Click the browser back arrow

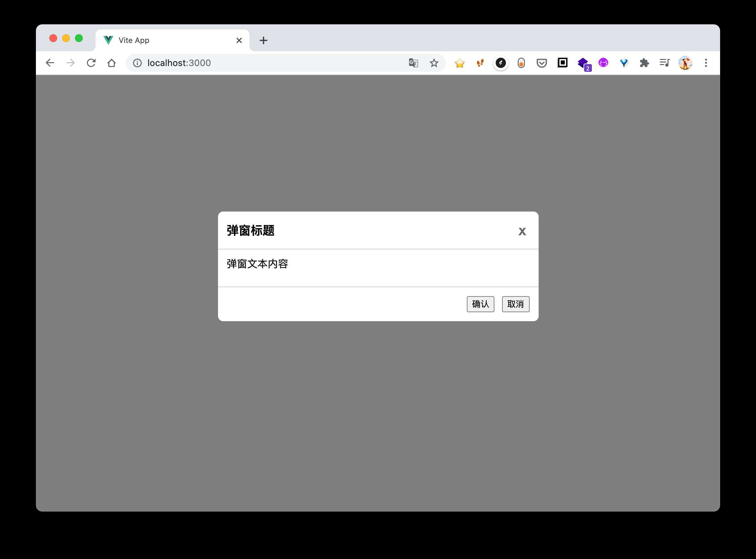pos(50,63)
